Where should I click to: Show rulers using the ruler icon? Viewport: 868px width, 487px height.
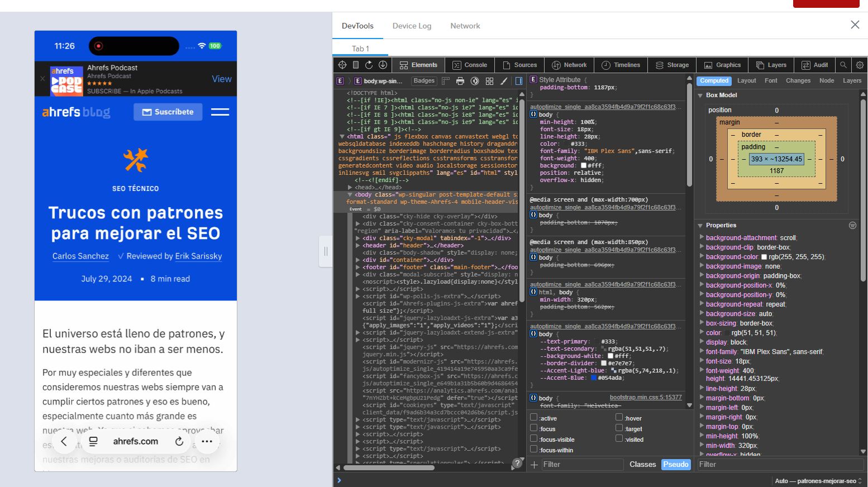[x=446, y=81]
